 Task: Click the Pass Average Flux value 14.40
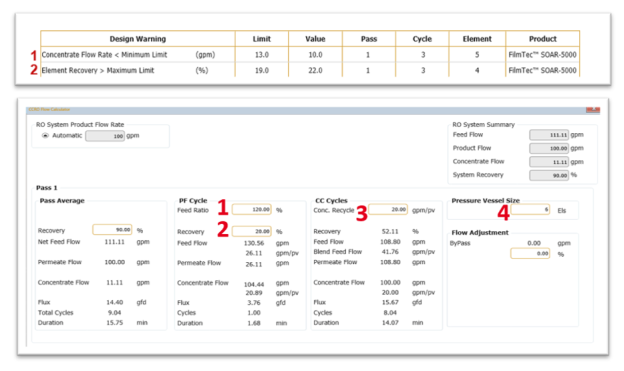pyautogui.click(x=115, y=302)
